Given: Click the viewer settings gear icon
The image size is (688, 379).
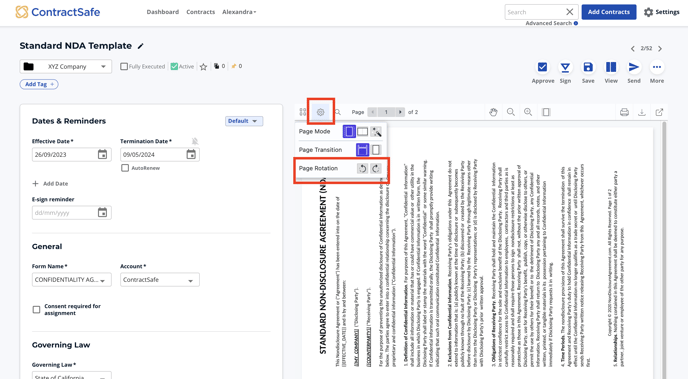Looking at the screenshot, I should (x=320, y=112).
